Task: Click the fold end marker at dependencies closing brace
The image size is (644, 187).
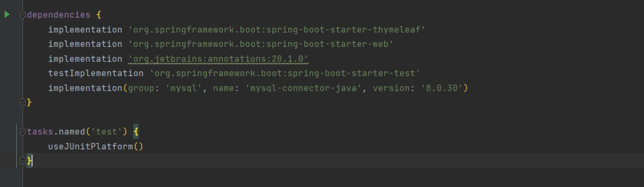Action: coord(23,102)
